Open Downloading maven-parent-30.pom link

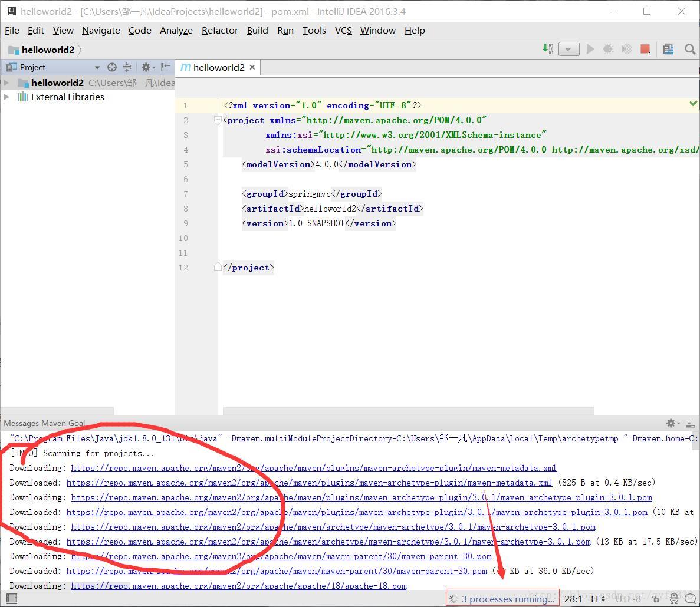click(281, 556)
